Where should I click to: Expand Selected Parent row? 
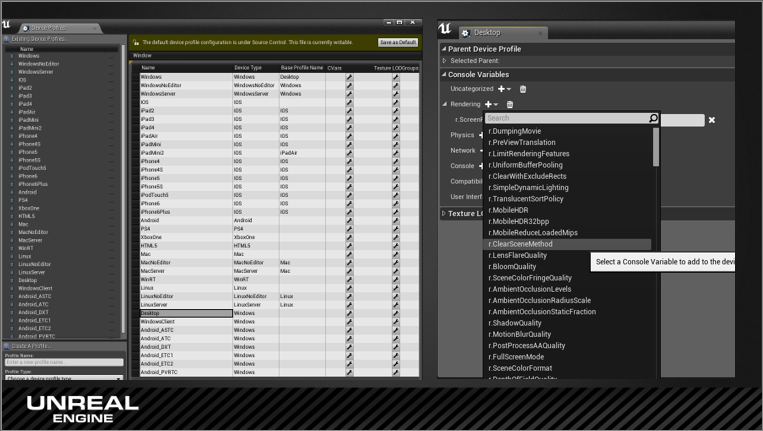pos(444,61)
